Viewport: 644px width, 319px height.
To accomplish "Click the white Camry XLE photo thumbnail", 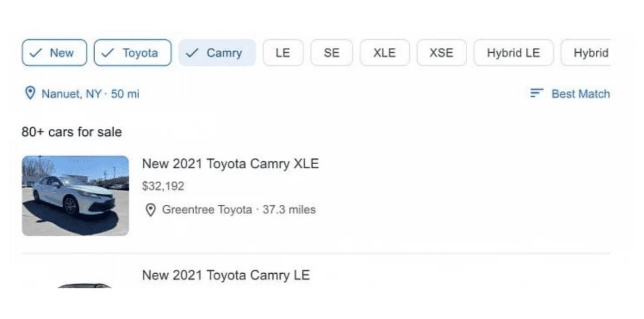I will tap(75, 196).
